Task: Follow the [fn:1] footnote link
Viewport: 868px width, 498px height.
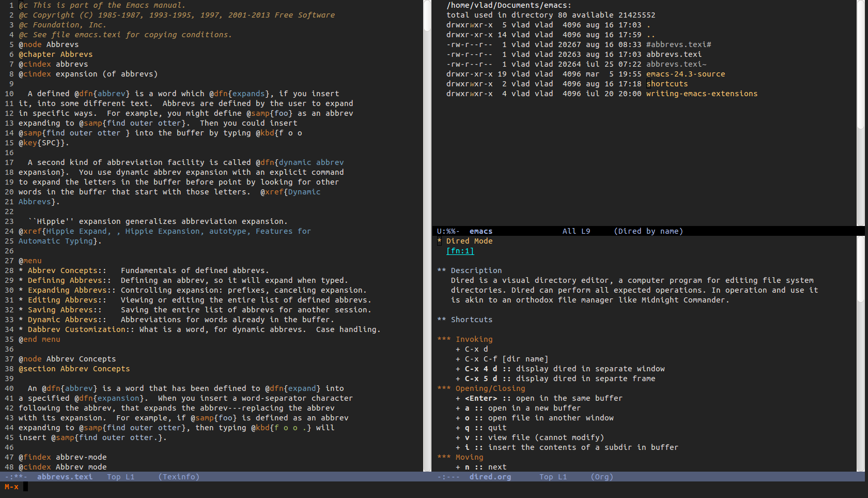Action: pyautogui.click(x=460, y=251)
